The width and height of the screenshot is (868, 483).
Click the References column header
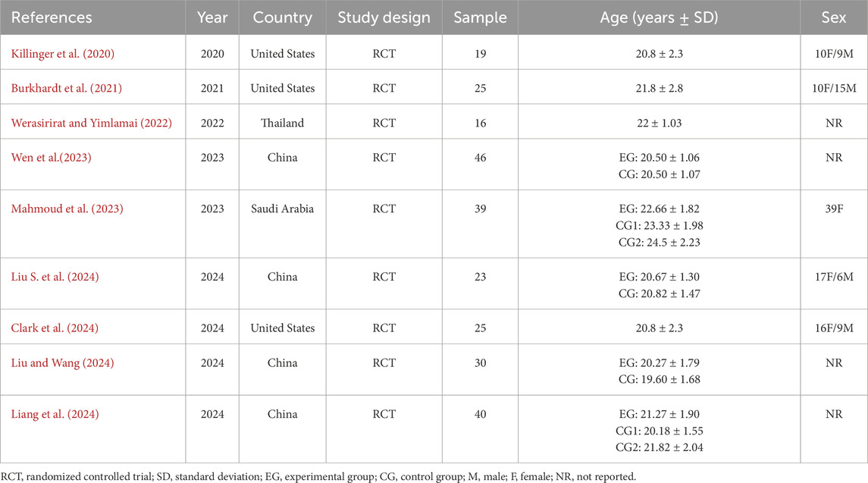pos(53,17)
